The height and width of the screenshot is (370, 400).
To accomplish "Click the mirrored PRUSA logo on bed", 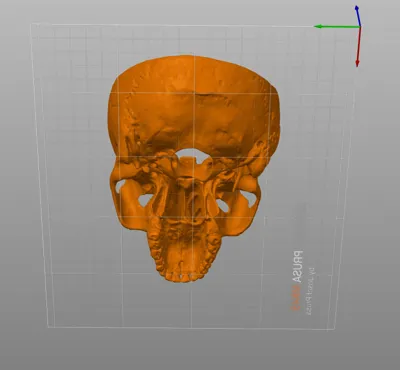I will (x=298, y=266).
